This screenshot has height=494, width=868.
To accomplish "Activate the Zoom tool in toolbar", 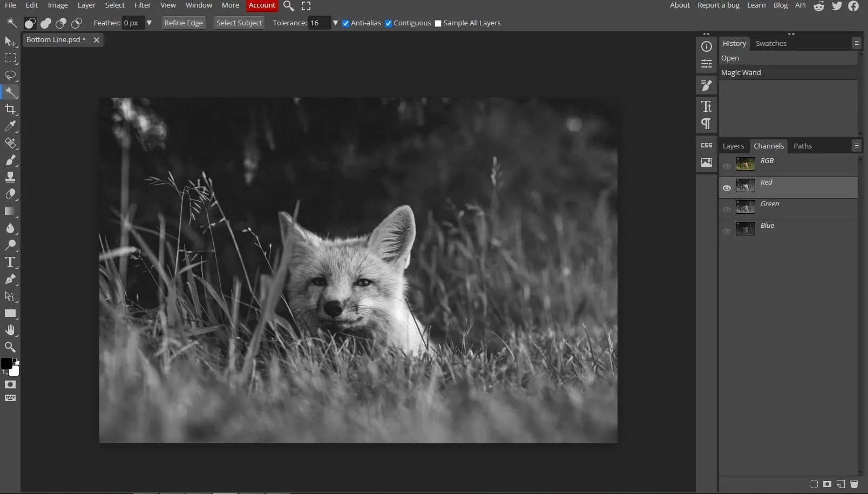I will pyautogui.click(x=10, y=347).
